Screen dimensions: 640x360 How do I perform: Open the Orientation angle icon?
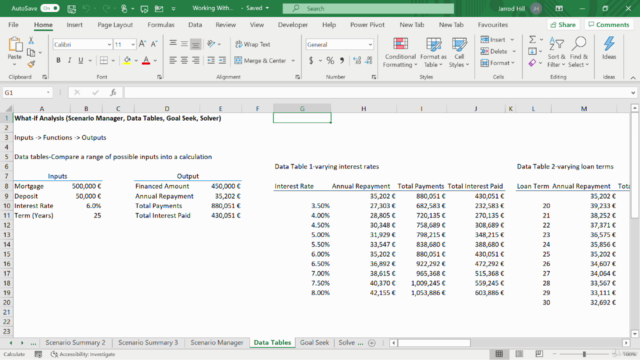coord(211,44)
